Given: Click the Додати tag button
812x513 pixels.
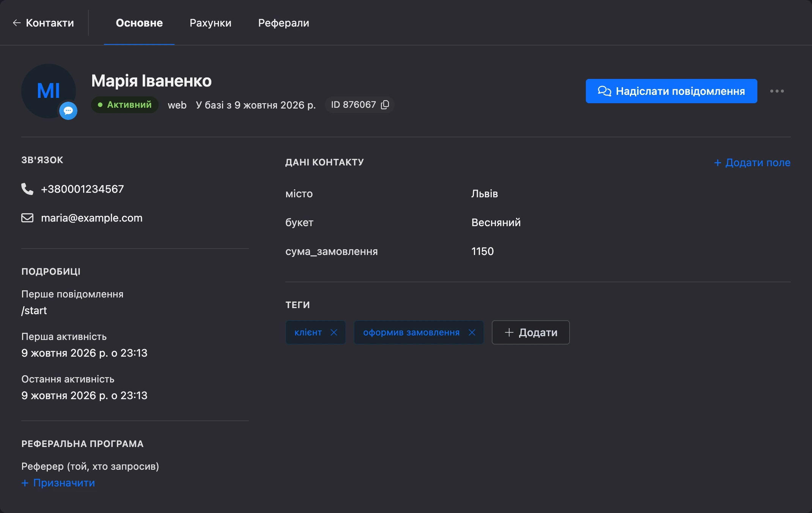Looking at the screenshot, I should pos(530,332).
